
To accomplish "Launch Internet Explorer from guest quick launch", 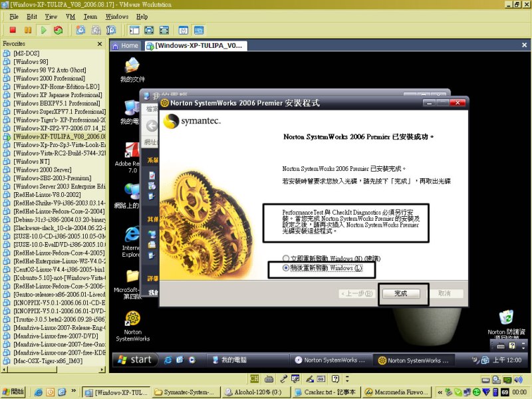I will coord(168,360).
